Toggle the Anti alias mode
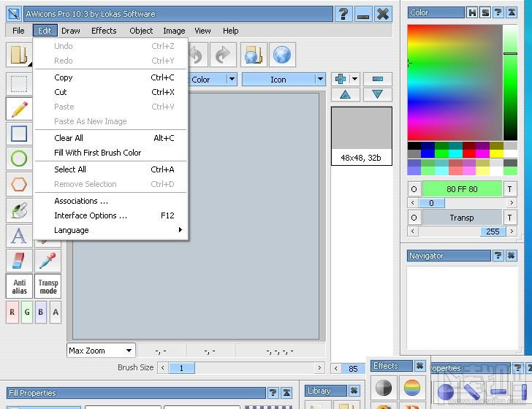 click(x=19, y=286)
